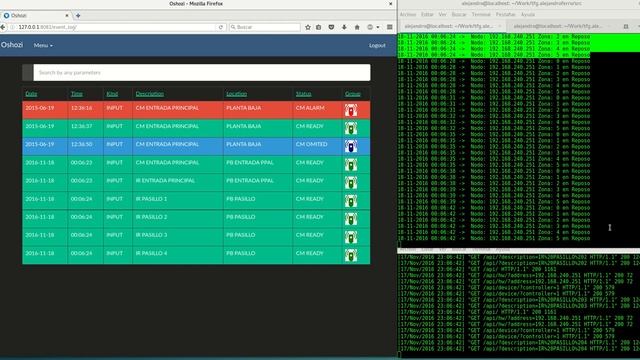Screen dimensions: 640x360
Task: Click the 12:36:50 time cell
Action: 85,146
